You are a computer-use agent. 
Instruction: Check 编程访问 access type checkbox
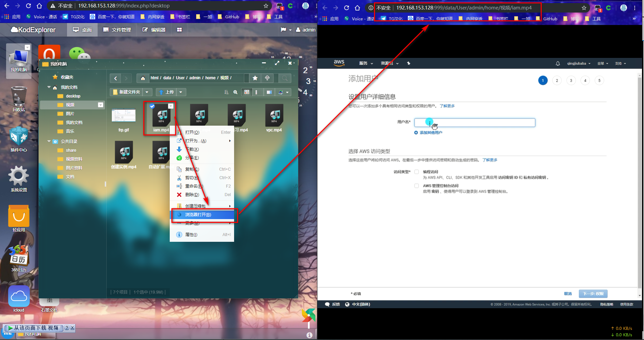pos(416,172)
